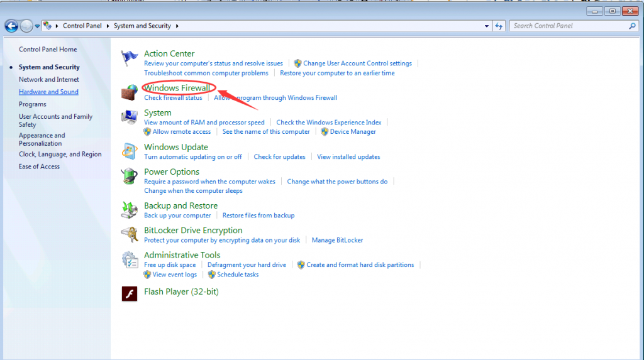Open Clock, Language, and Region
The image size is (644, 360).
[60, 154]
